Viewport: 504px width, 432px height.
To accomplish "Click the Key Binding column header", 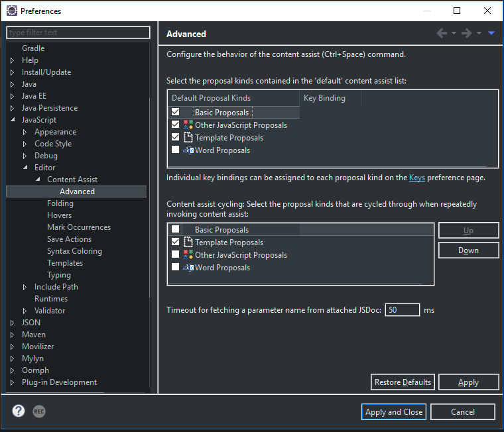I will point(330,98).
